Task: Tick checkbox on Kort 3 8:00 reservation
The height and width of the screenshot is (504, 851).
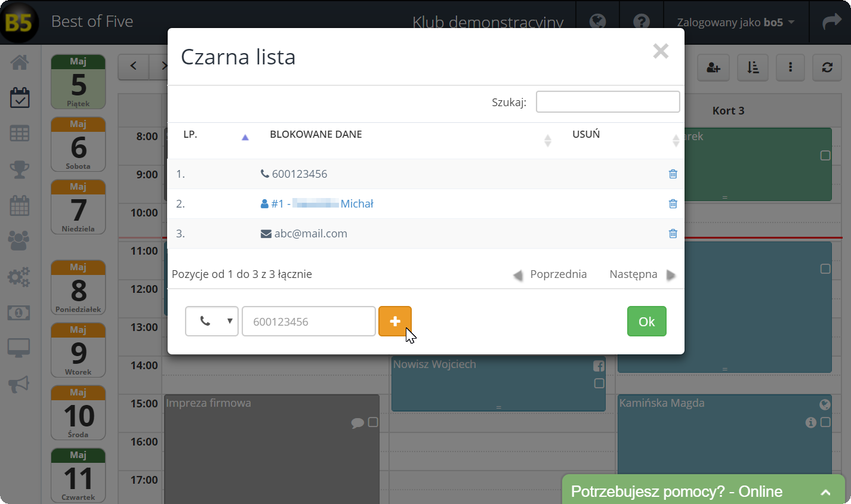Action: pos(825,156)
